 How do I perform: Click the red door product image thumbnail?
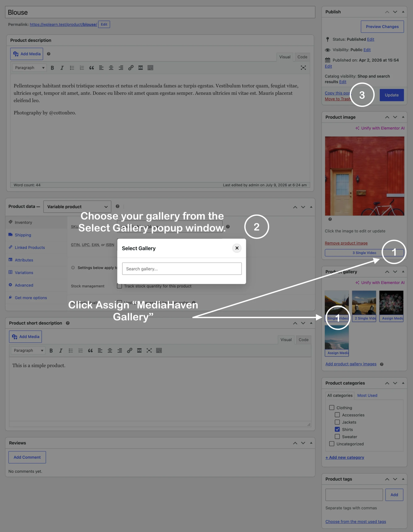pos(365,176)
